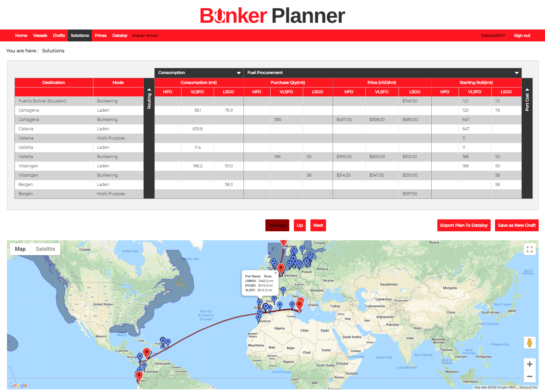Click the blue port marker north of Spain
This screenshot has height=392, width=545.
(x=274, y=300)
